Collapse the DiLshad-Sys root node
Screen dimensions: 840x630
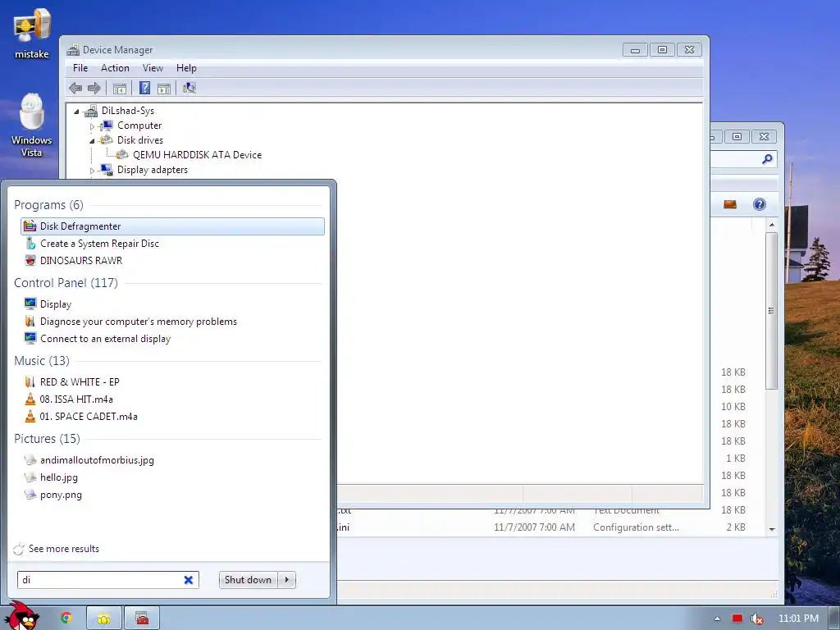[76, 112]
